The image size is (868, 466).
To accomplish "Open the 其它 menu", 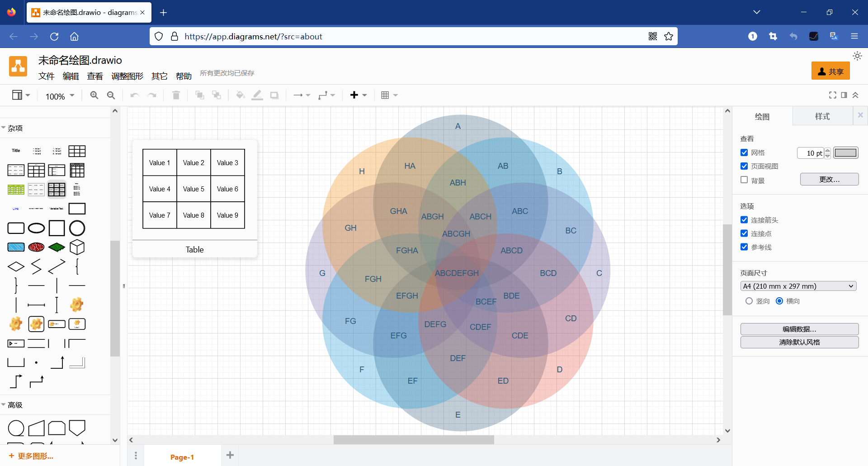I will 159,76.
